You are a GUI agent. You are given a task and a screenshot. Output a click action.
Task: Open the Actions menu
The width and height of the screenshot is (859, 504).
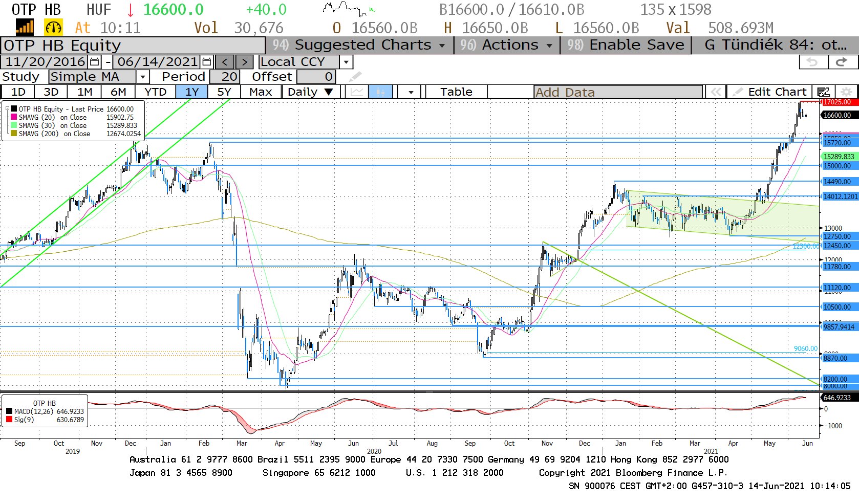point(506,45)
